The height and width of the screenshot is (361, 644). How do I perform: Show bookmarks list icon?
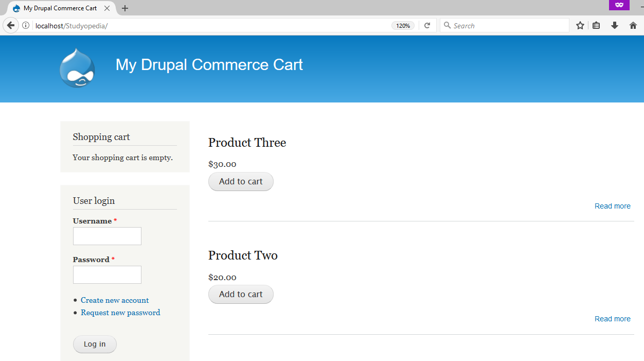[596, 25]
